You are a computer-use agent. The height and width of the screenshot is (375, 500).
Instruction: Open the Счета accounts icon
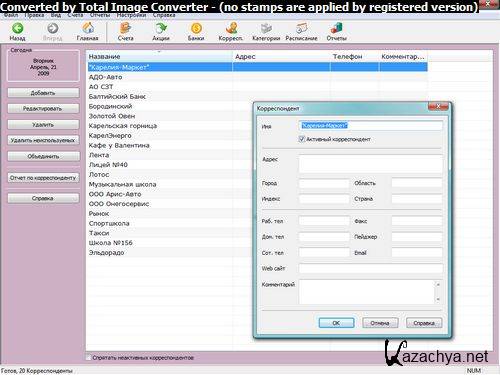pyautogui.click(x=125, y=28)
